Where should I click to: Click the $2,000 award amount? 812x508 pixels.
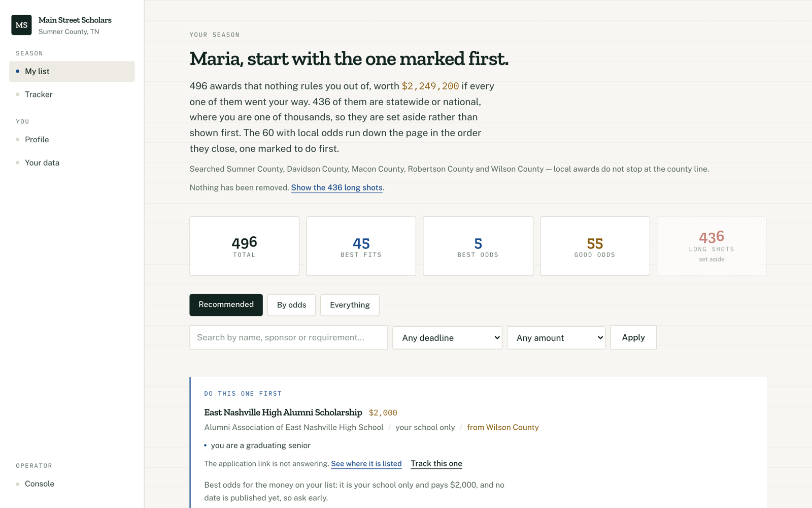point(383,413)
